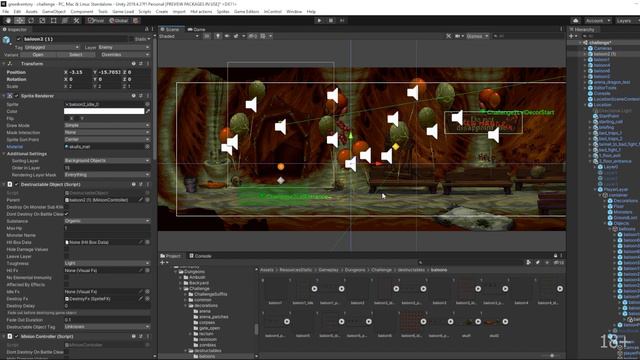Open the Shaded draw mode dropdown
640x360 pixels.
coord(179,36)
